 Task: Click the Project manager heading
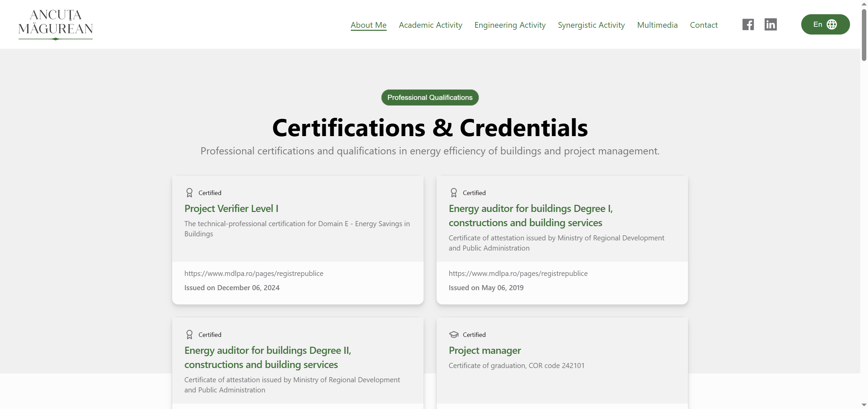pyautogui.click(x=485, y=350)
